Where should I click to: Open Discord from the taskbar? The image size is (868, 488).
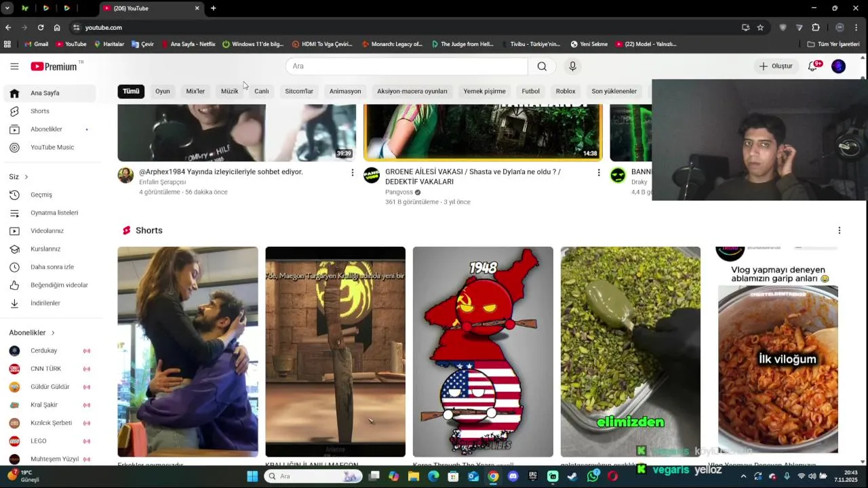[513, 476]
